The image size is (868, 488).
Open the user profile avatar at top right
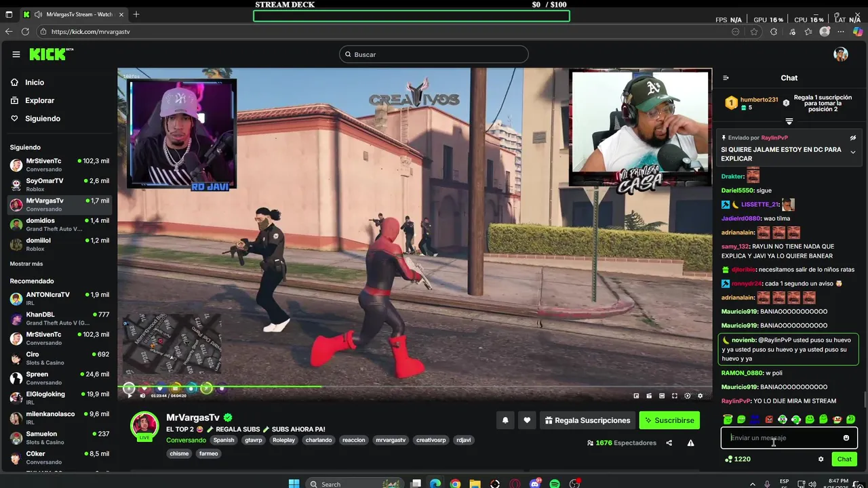[841, 54]
